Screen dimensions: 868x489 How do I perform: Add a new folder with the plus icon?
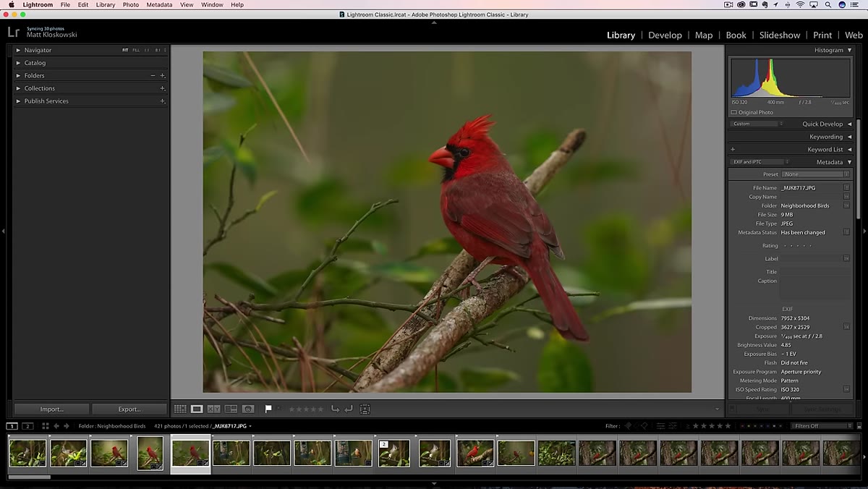click(x=162, y=75)
